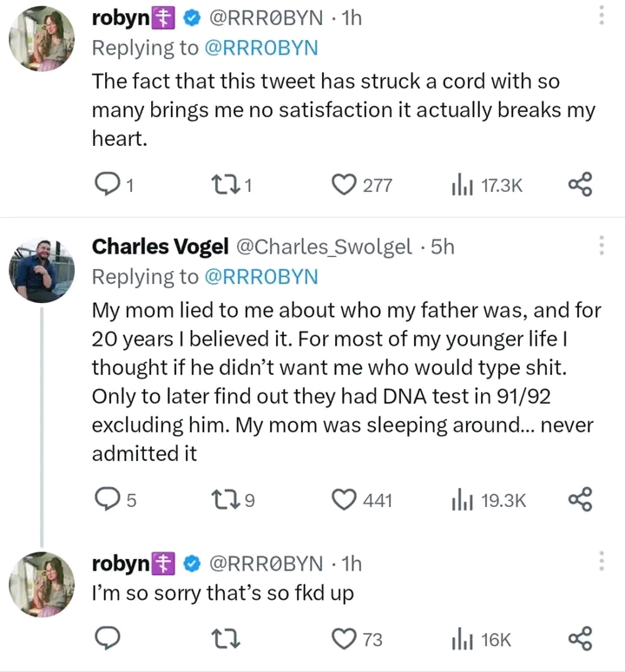
Task: Reply to Charles Vogel's tweet
Action: point(106,499)
